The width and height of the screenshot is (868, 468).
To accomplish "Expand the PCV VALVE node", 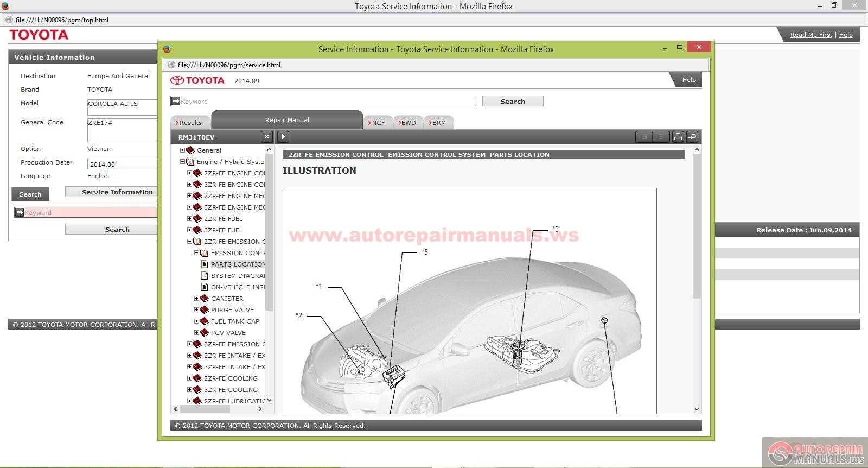I will (x=197, y=333).
